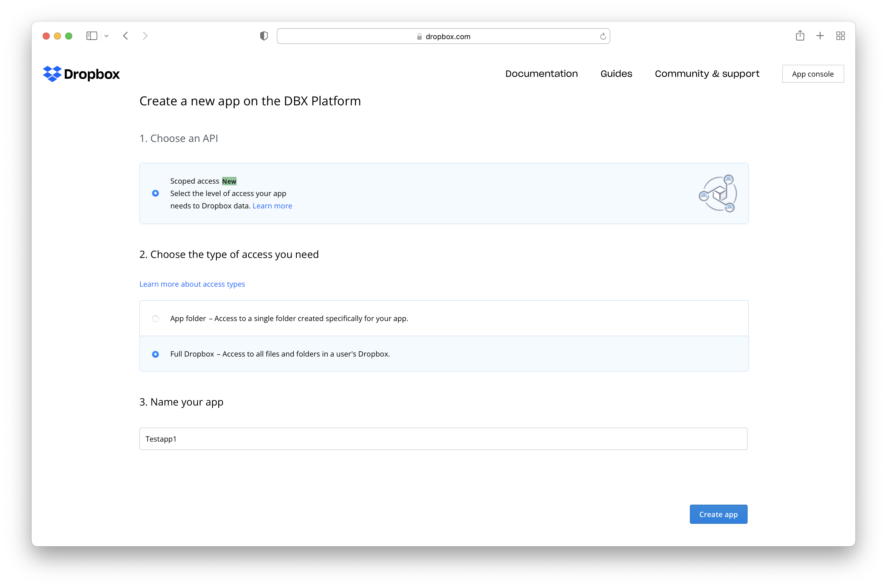Click the '3. Name your app' heading
Image resolution: width=887 pixels, height=588 pixels.
click(181, 402)
